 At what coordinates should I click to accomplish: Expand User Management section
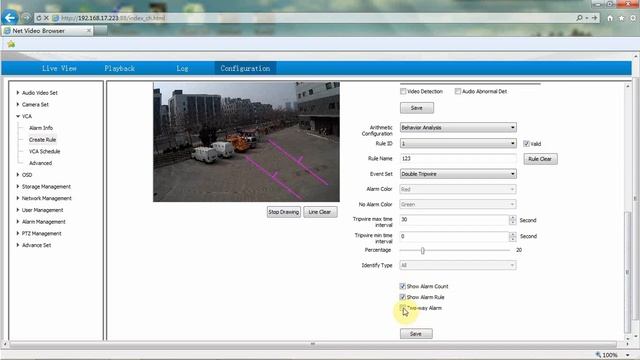pyautogui.click(x=42, y=210)
